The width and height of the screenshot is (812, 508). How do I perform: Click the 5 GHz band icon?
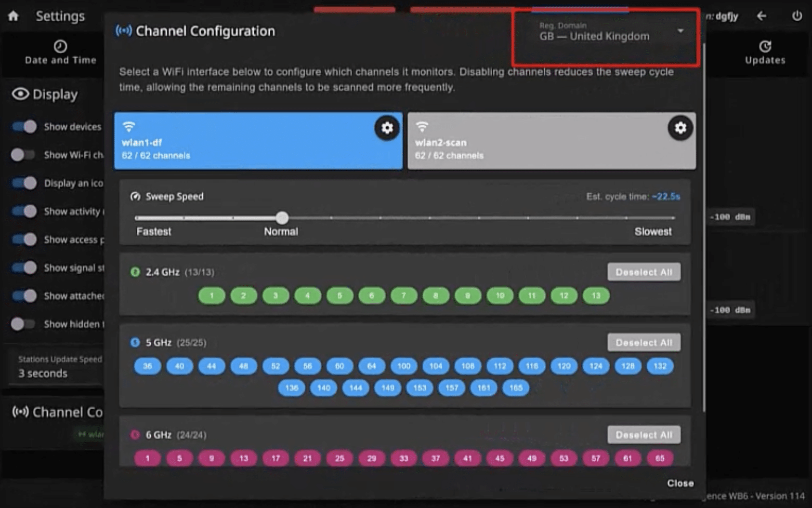pos(135,342)
